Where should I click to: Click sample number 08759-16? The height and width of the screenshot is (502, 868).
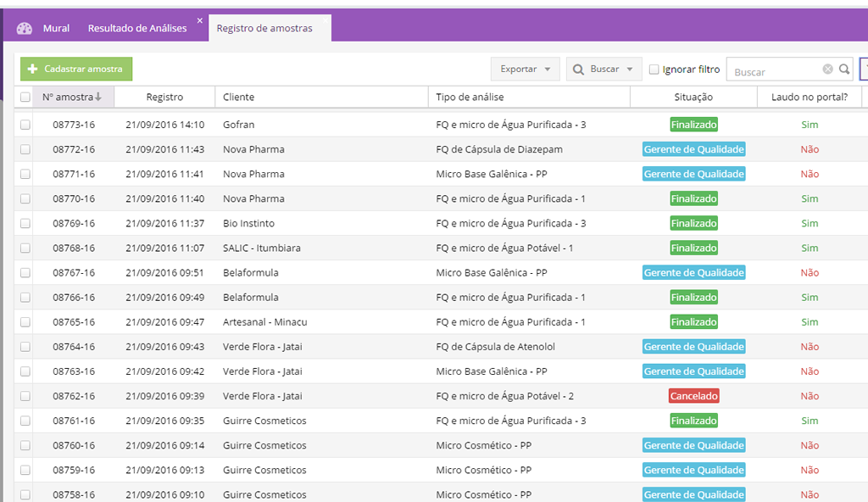pos(74,470)
